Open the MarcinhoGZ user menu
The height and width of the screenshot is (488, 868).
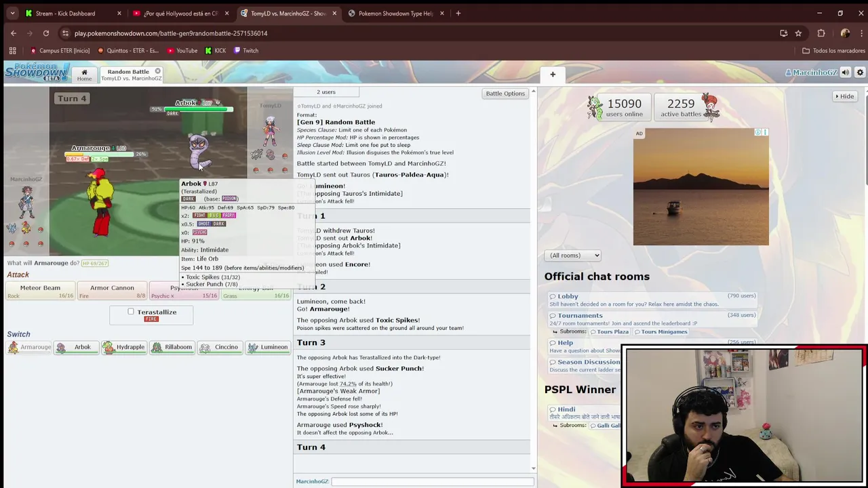click(811, 73)
